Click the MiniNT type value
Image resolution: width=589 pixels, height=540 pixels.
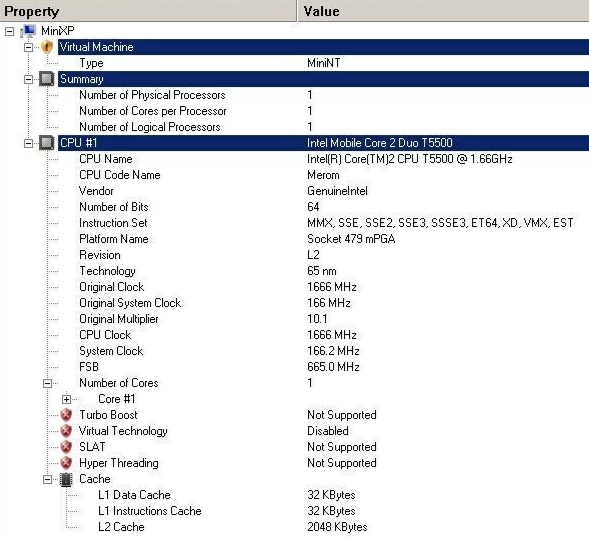tap(324, 63)
